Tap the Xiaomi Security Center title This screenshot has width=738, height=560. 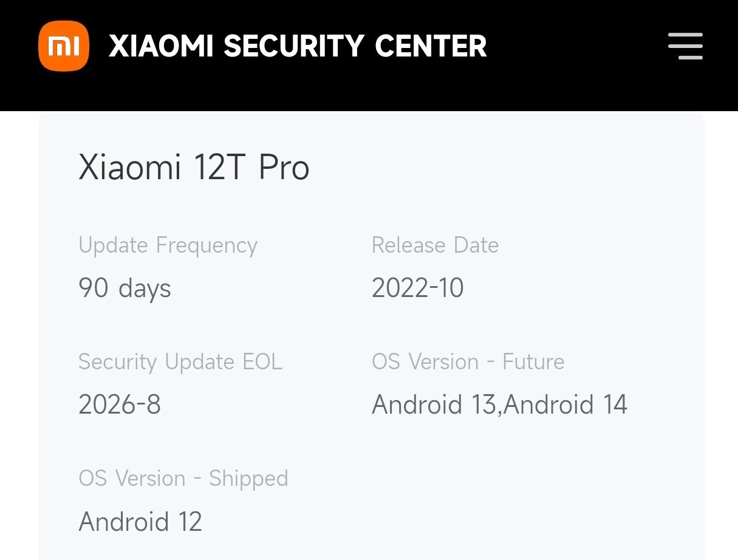[298, 47]
